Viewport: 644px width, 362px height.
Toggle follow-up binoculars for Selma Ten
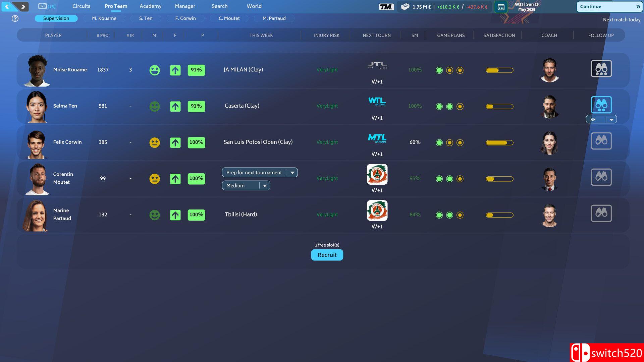(601, 105)
